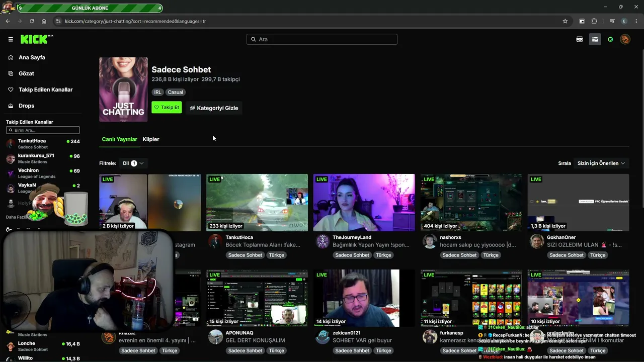Open the TankutHoca stream thumbnail
644x362 pixels.
point(257,203)
